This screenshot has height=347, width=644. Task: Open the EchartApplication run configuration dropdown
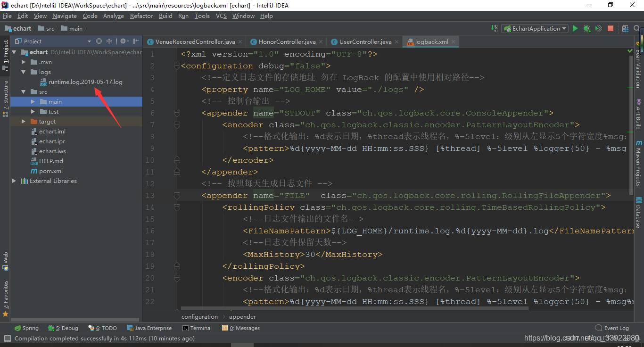(535, 29)
